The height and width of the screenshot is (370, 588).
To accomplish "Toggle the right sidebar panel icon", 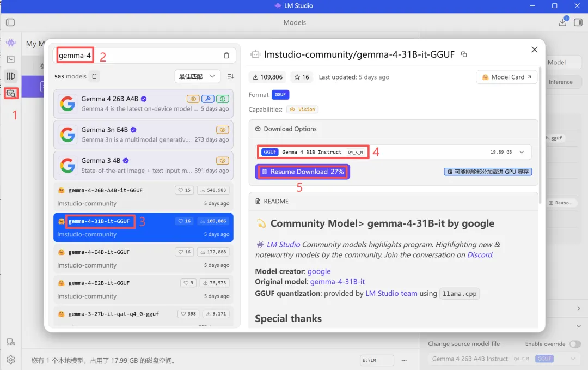I will 578,22.
